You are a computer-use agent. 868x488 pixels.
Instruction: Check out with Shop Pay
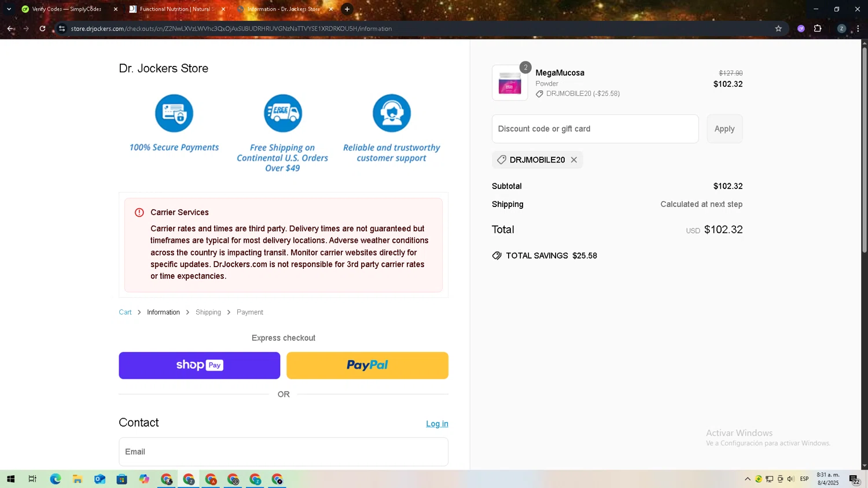[x=200, y=365]
